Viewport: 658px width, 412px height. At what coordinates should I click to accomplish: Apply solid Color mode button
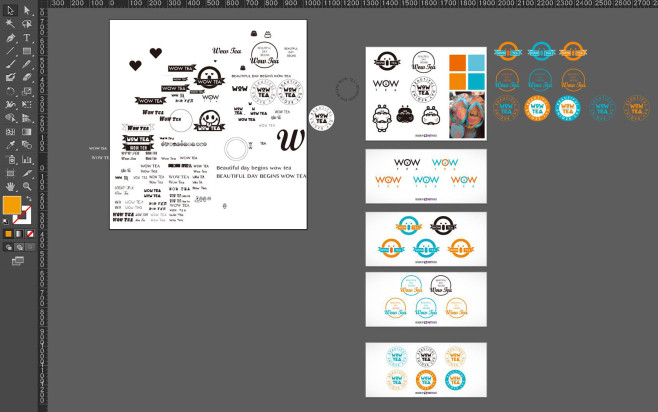click(8, 234)
